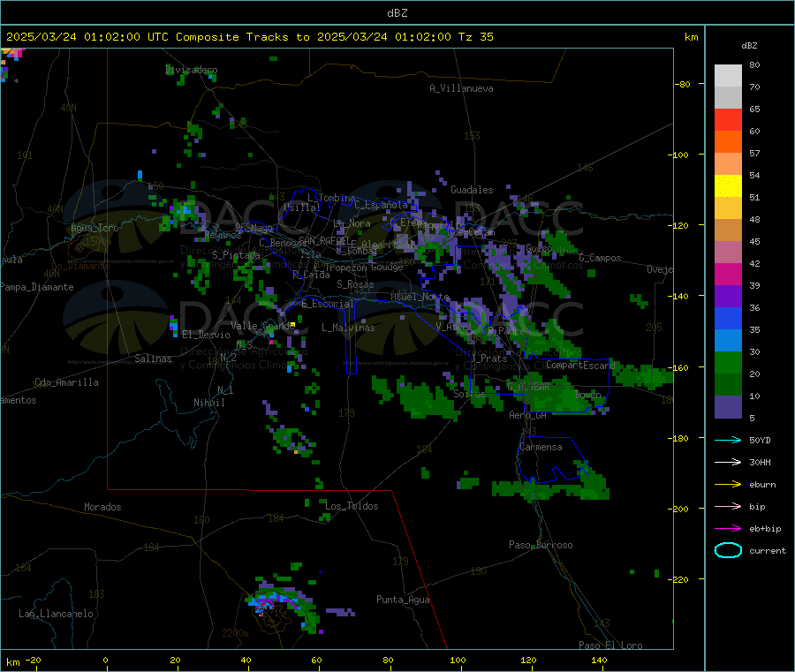Click the C_Campos map label
The image size is (795, 672).
point(600,258)
